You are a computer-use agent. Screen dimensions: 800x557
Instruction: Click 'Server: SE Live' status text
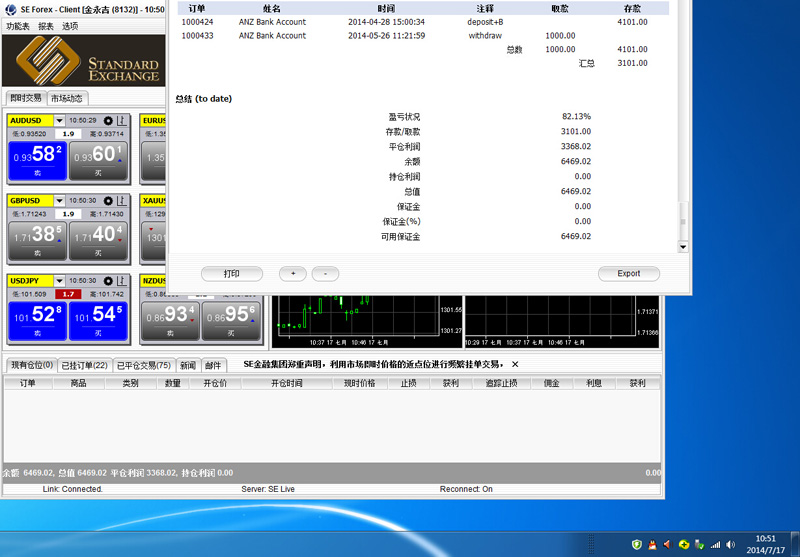268,489
